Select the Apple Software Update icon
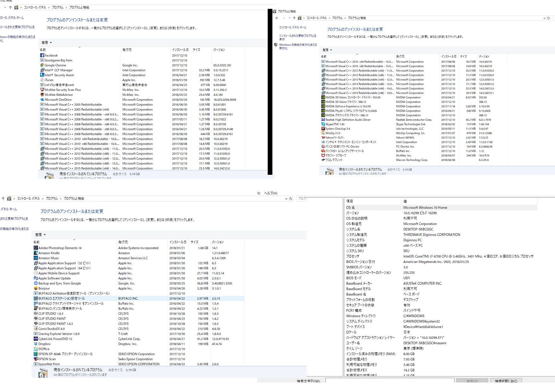The height and width of the screenshot is (392, 555). [x=36, y=278]
